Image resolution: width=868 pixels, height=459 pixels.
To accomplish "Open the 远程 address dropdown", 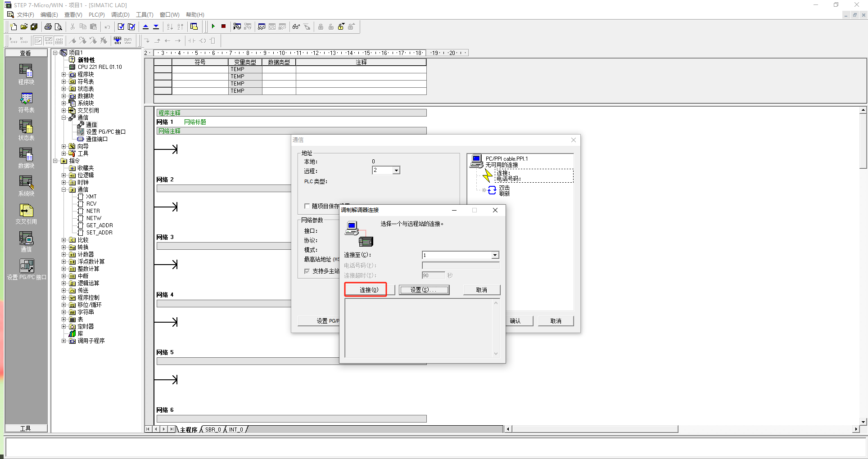I will point(396,171).
